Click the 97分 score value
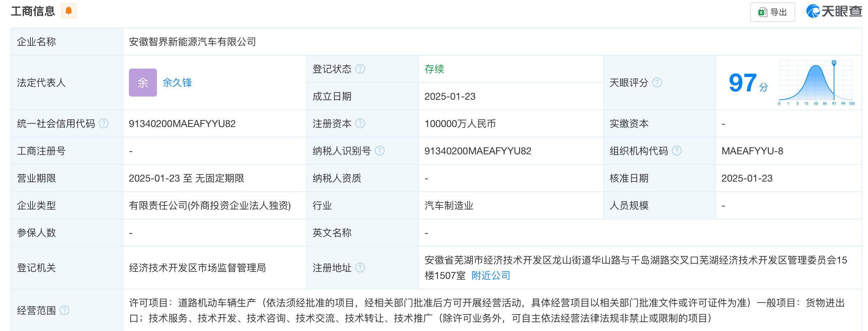 pos(748,83)
